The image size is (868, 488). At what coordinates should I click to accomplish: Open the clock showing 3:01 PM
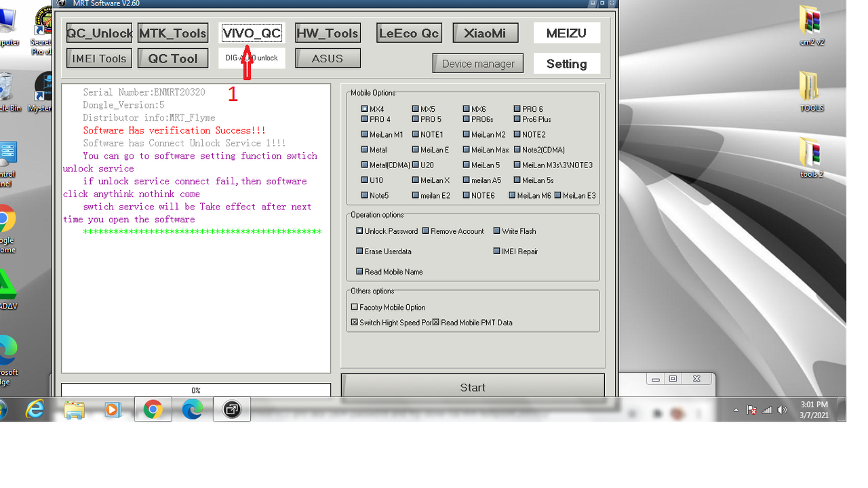point(814,409)
